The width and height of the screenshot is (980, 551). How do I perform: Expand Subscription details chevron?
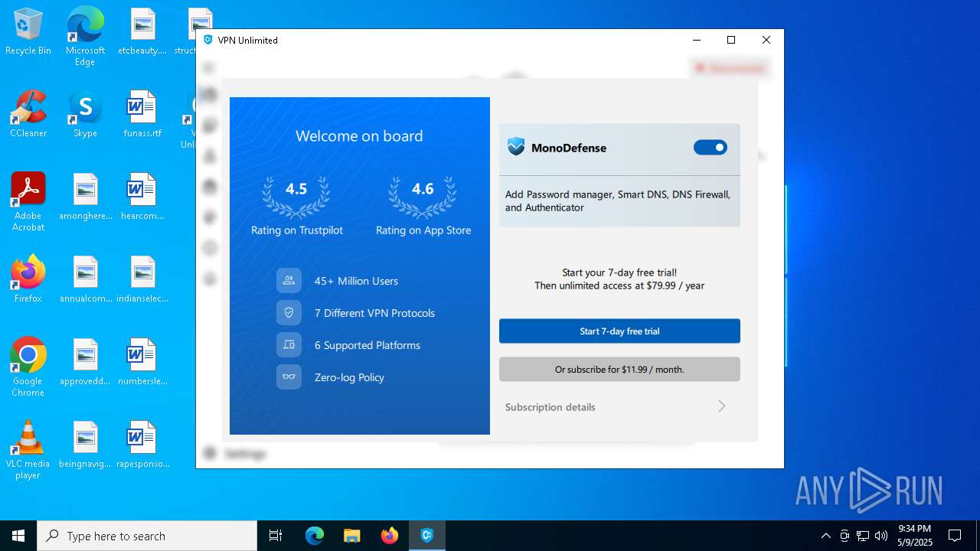coord(721,406)
